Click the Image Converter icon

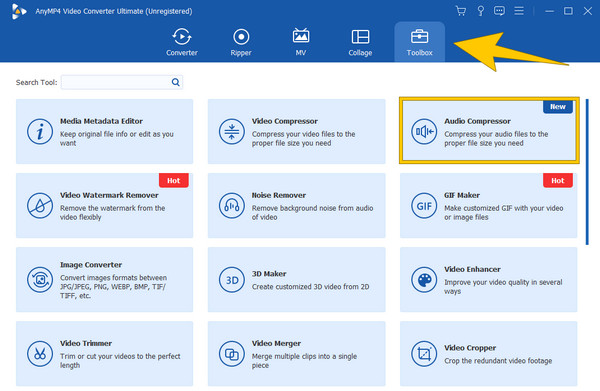(x=40, y=280)
